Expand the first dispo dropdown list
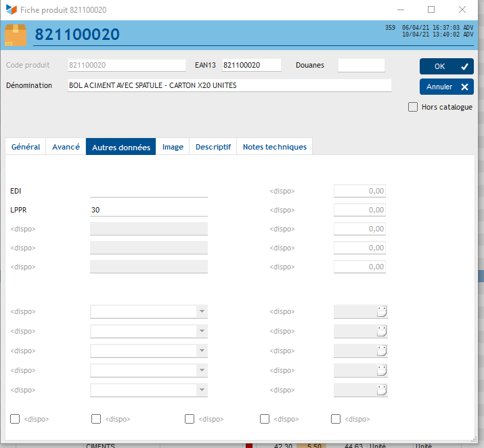 click(201, 312)
